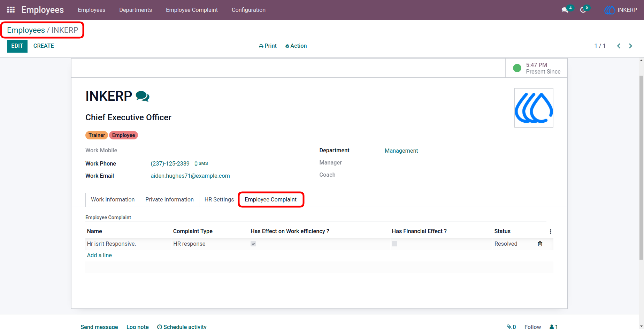644x329 pixels.
Task: Click Log note in chatter
Action: click(138, 327)
